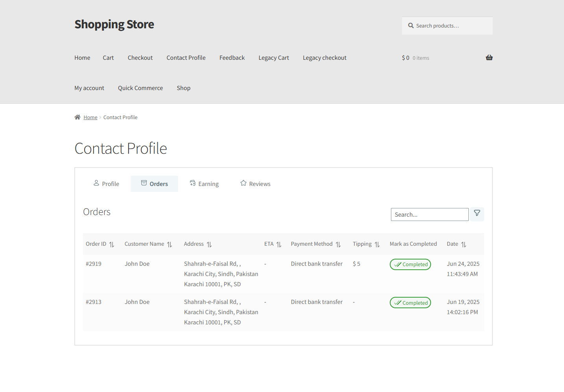Open the Reviews tab

[x=255, y=184]
